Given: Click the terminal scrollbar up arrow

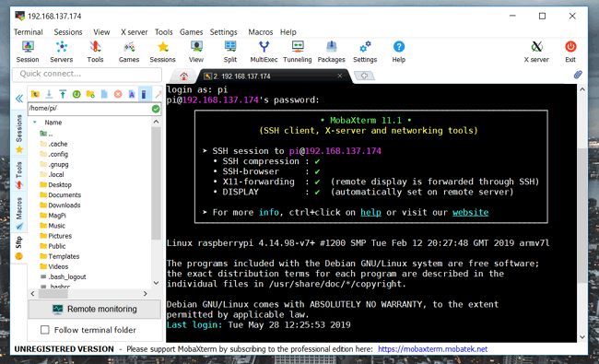Looking at the screenshot, I should pyautogui.click(x=582, y=89).
